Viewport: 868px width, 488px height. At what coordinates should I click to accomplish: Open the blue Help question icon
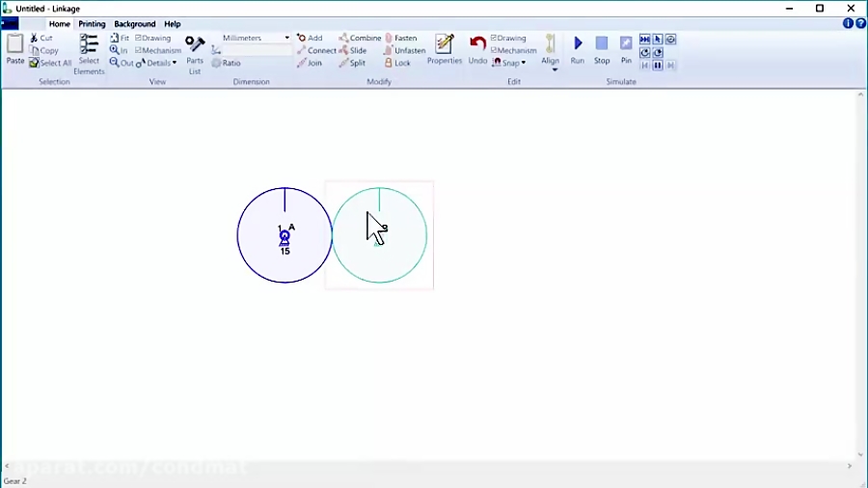[861, 23]
